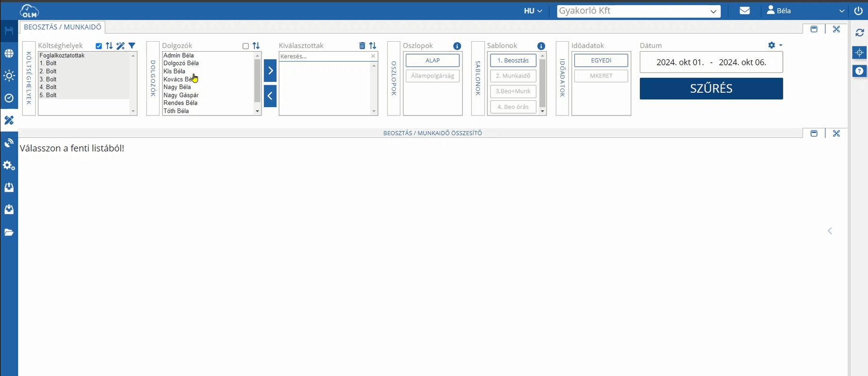
Task: Click the Sablonok list scrollbar
Action: pos(543,83)
